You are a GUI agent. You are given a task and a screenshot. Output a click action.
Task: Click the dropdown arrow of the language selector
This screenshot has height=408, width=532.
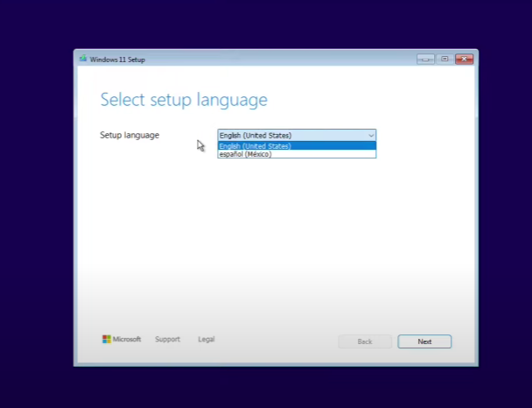(371, 136)
